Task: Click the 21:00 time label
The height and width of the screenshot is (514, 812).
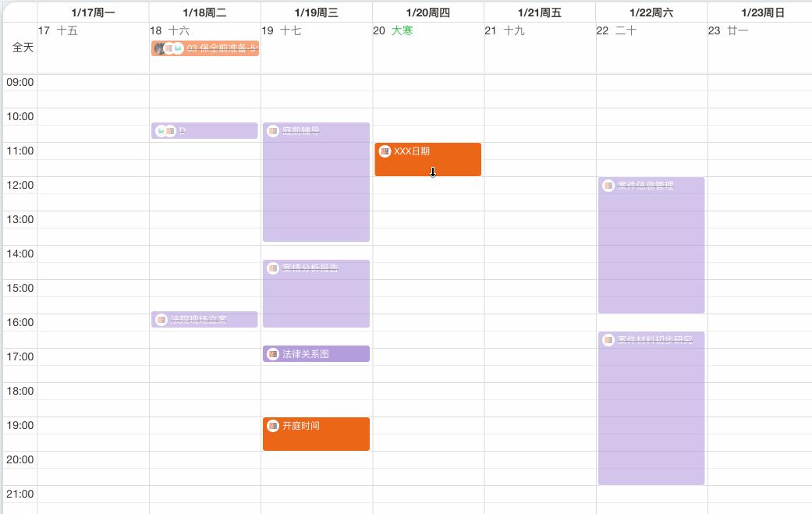Action: 20,494
